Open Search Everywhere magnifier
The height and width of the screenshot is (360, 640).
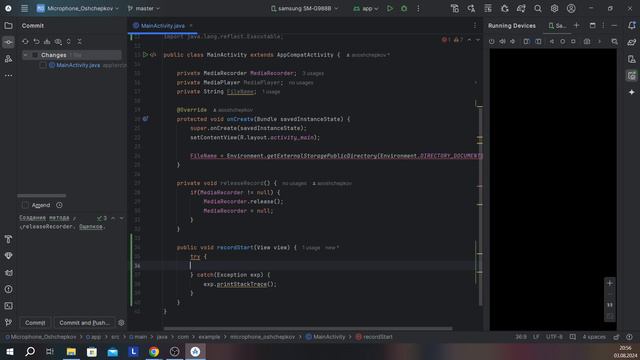point(538,8)
